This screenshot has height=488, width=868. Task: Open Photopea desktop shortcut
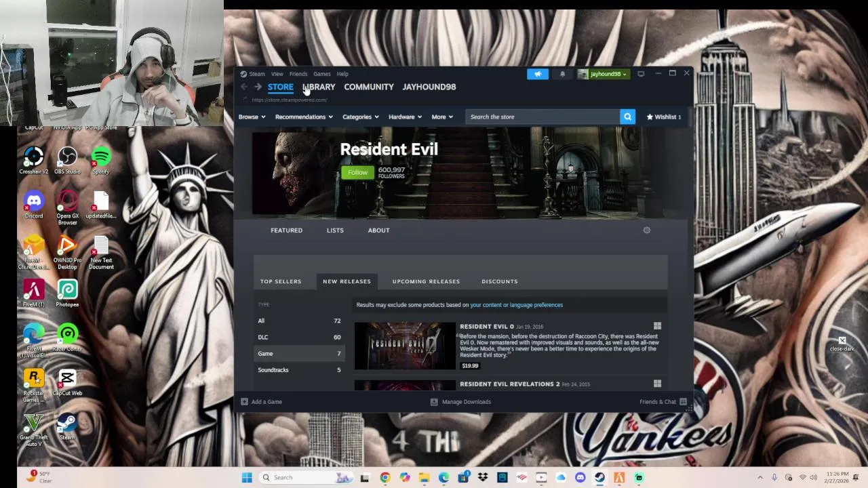coord(67,293)
